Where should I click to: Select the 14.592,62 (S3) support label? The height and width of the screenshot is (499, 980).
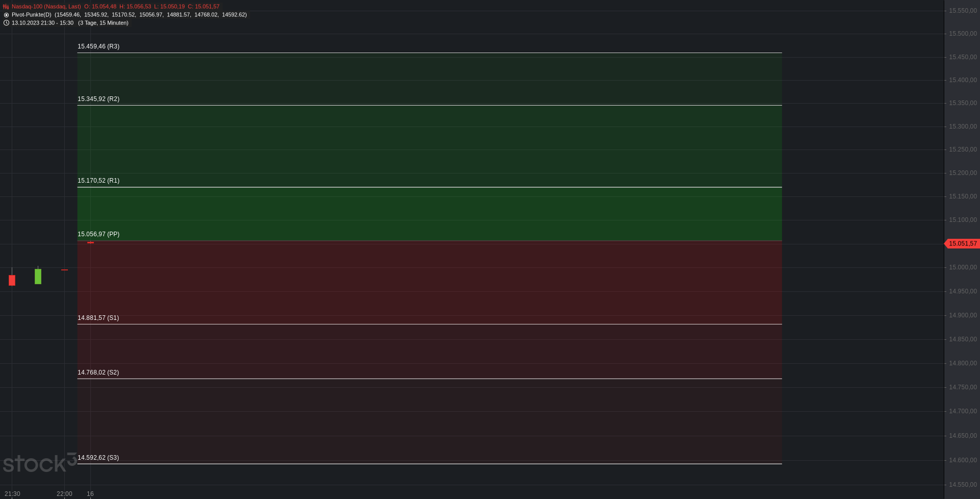pyautogui.click(x=98, y=458)
